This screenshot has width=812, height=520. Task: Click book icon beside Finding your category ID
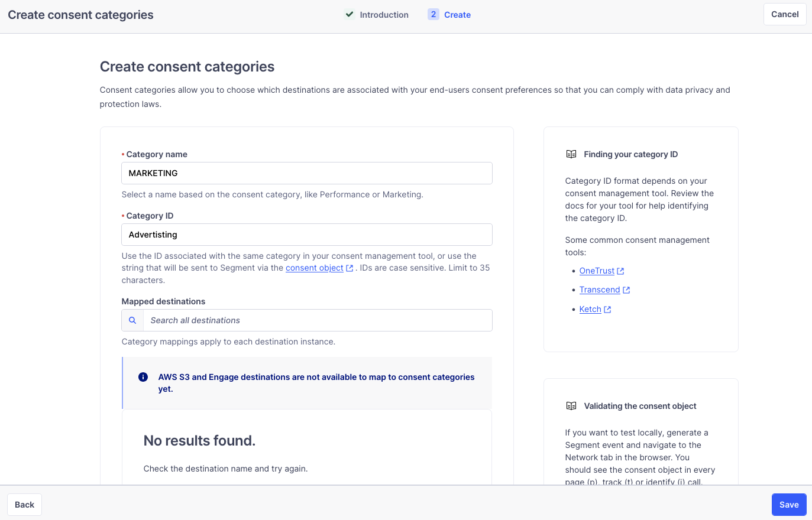click(571, 154)
